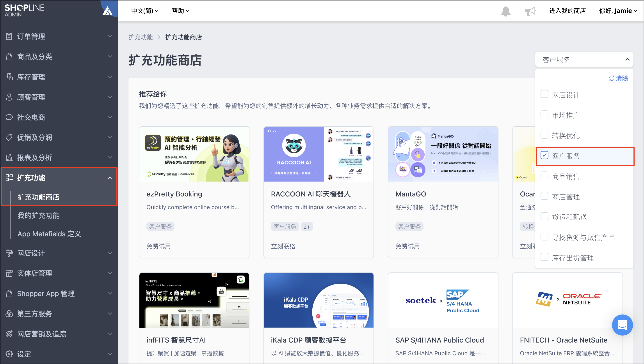
Task: Click the 网店营销及追踪 target icon
Action: 9,334
